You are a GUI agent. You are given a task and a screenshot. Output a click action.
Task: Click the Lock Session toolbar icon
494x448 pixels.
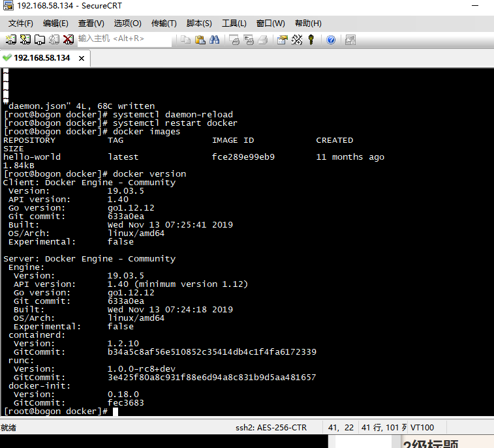point(350,40)
